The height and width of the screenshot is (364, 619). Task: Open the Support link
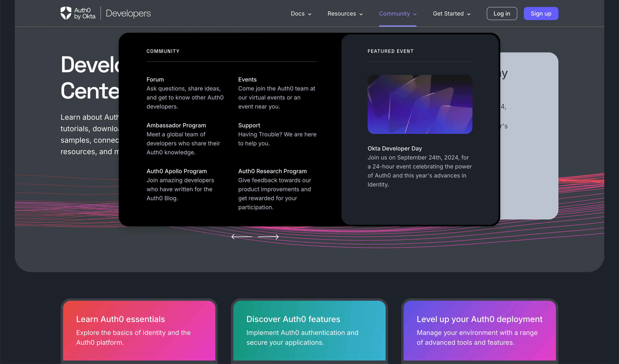249,125
